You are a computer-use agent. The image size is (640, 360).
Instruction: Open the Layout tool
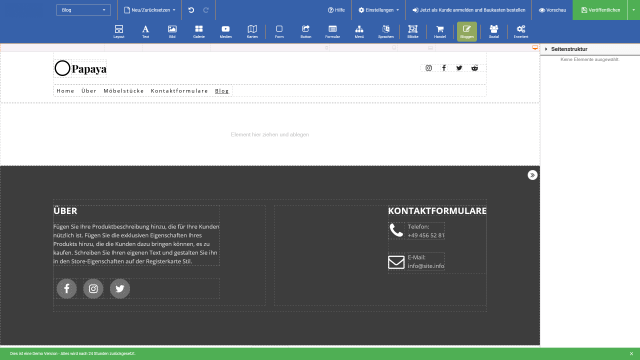(x=119, y=31)
